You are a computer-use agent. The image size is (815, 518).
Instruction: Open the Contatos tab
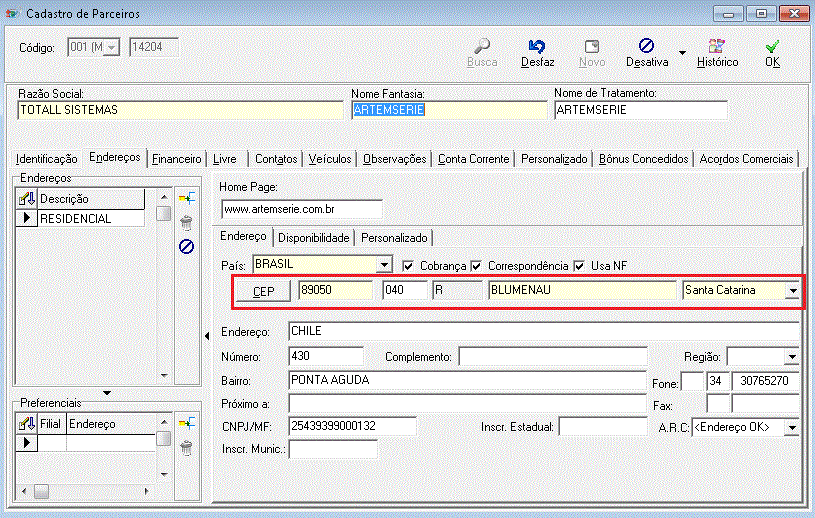click(x=276, y=158)
